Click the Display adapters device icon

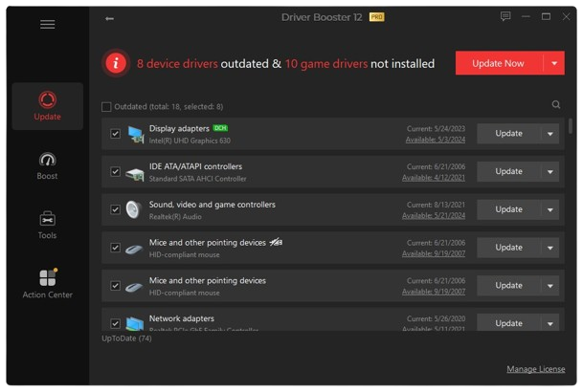135,135
